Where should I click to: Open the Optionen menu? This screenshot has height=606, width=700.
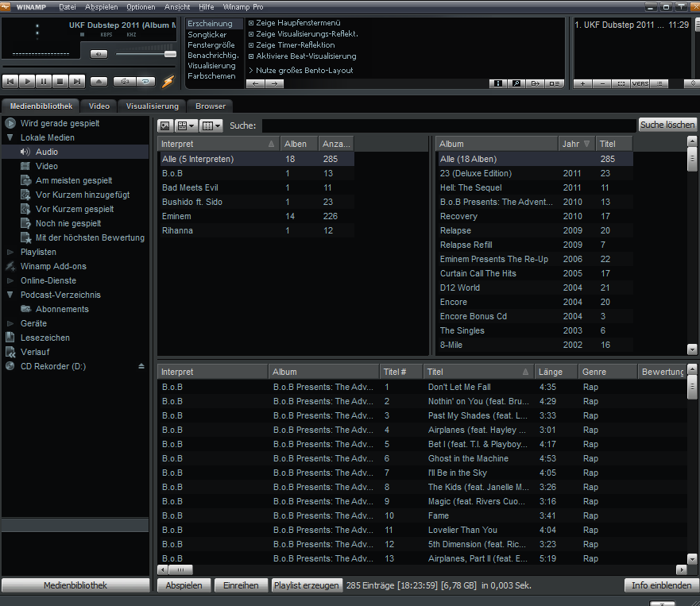click(x=141, y=7)
